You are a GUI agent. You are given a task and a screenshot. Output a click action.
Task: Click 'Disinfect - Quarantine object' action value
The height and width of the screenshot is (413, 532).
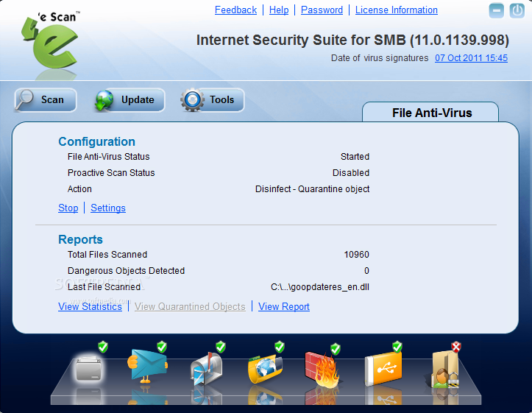312,189
